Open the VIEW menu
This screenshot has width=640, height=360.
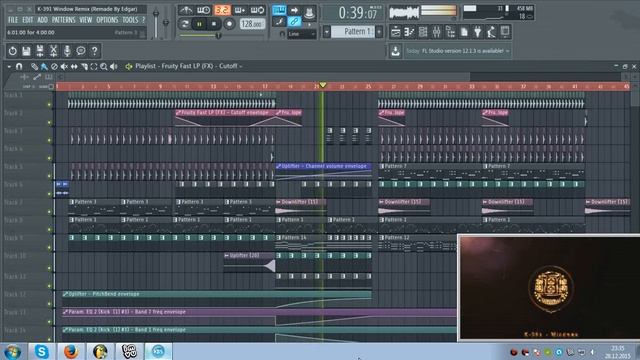pos(85,20)
